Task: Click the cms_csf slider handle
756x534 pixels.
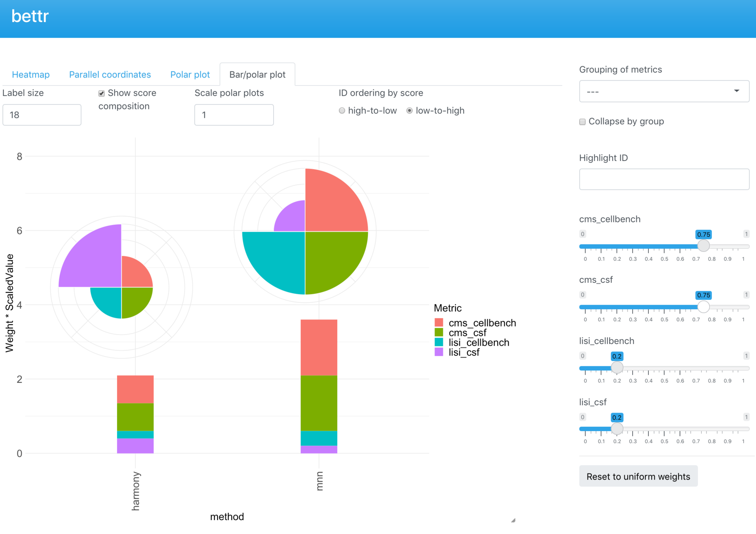Action: pos(703,307)
